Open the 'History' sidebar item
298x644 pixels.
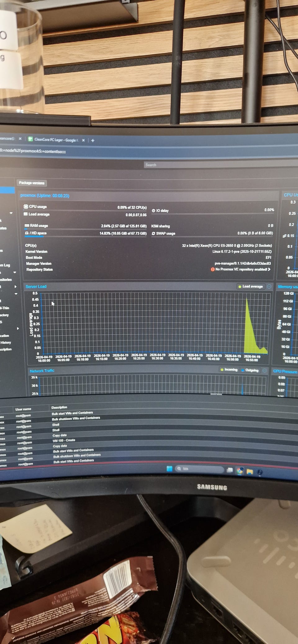pyautogui.click(x=6, y=342)
